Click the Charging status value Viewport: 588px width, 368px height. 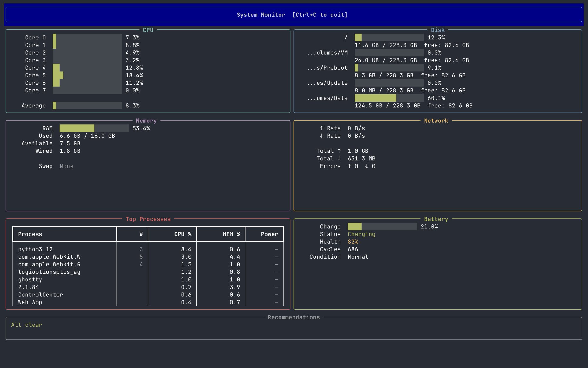pos(361,234)
